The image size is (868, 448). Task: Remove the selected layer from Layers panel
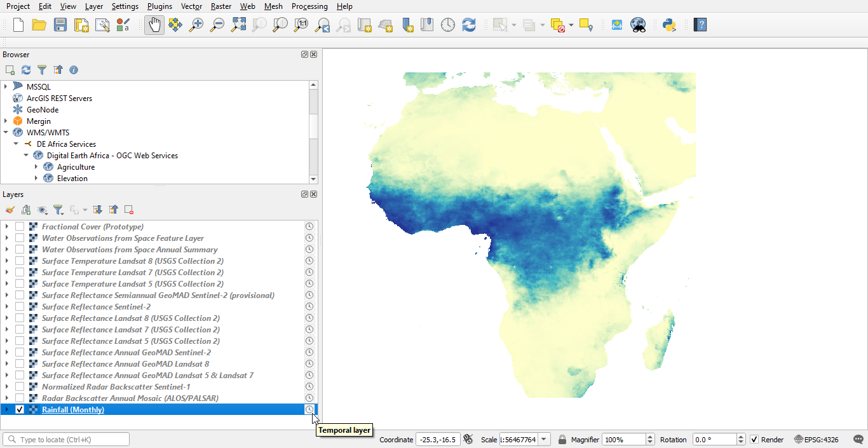pyautogui.click(x=128, y=210)
